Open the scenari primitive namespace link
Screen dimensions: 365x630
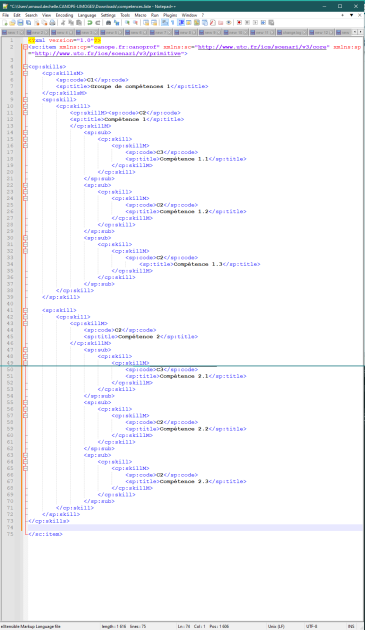[x=108, y=53]
